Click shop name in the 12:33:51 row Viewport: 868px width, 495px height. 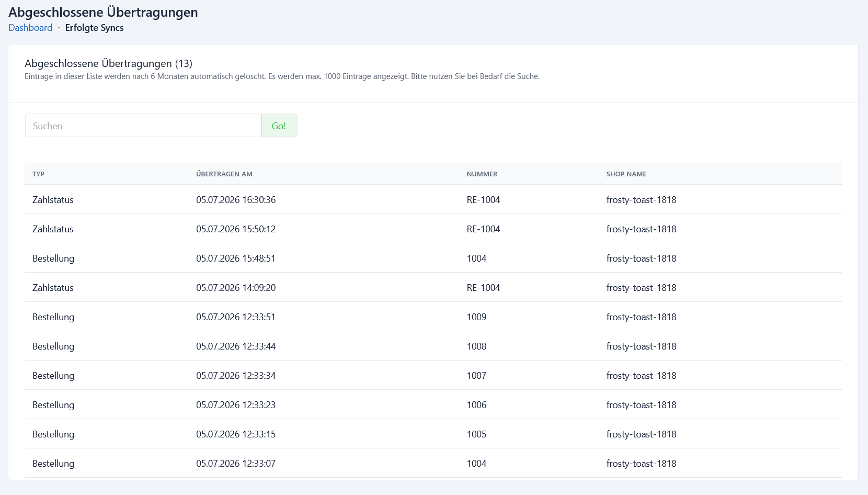tap(641, 317)
